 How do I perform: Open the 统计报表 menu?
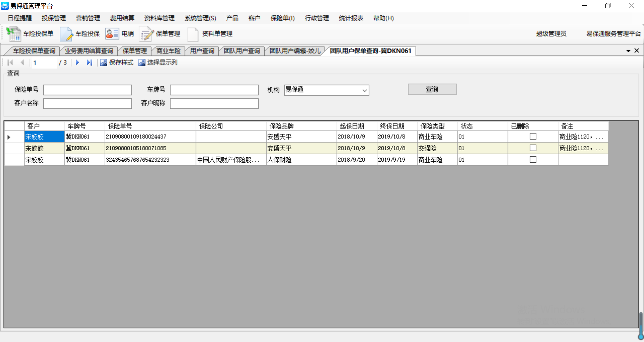point(351,18)
